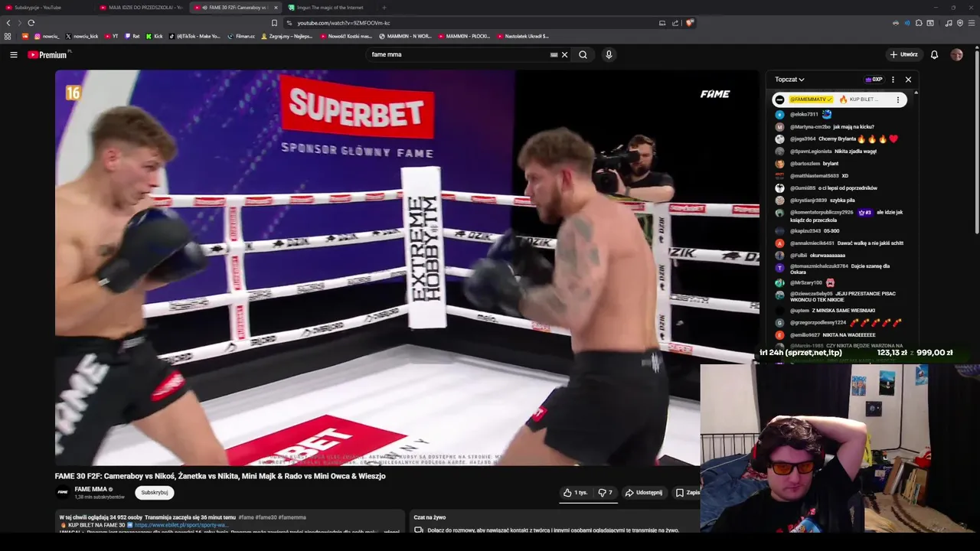The width and height of the screenshot is (980, 551).
Task: Open the ebilet.pl ticket link
Action: (x=181, y=525)
